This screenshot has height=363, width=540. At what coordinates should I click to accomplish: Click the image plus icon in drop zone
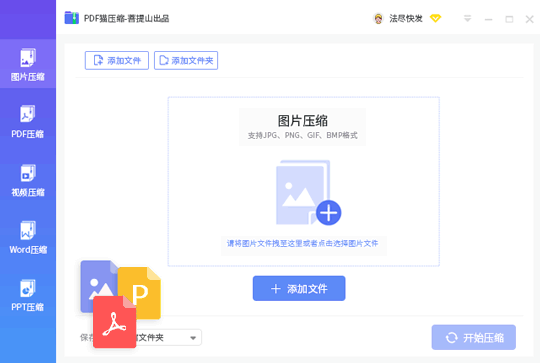[308, 193]
